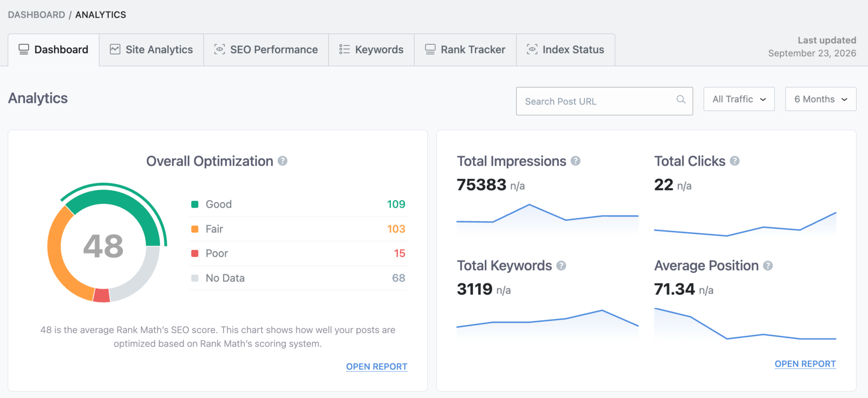Click the Rank Tracker monitor icon
868x398 pixels.
(x=430, y=49)
